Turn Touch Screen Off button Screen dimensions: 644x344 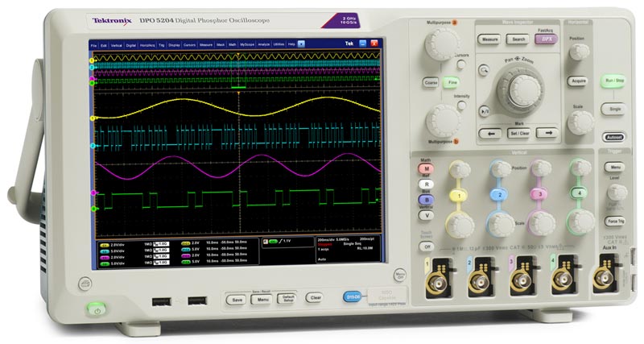tap(427, 246)
